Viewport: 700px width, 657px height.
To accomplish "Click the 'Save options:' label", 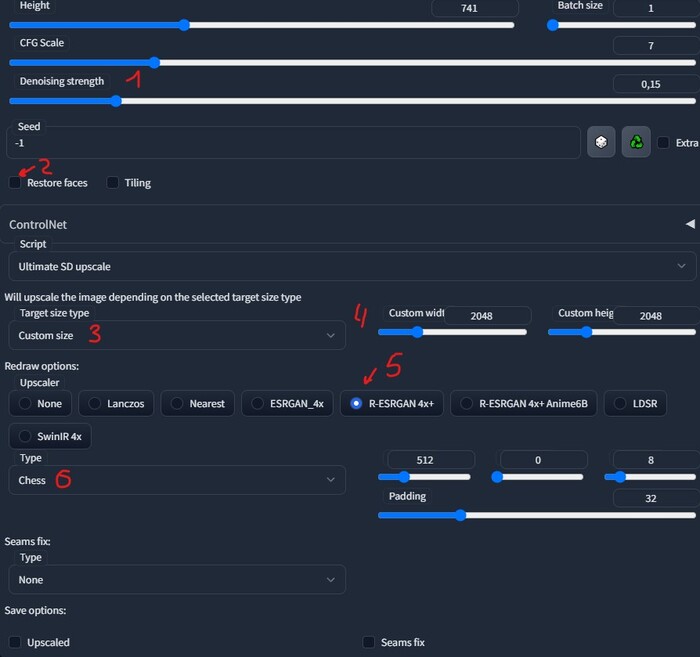I will click(35, 610).
